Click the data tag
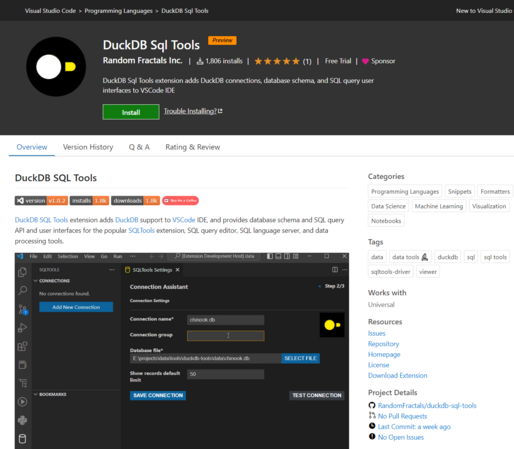Viewport: 514px width, 449px height. pyautogui.click(x=377, y=257)
